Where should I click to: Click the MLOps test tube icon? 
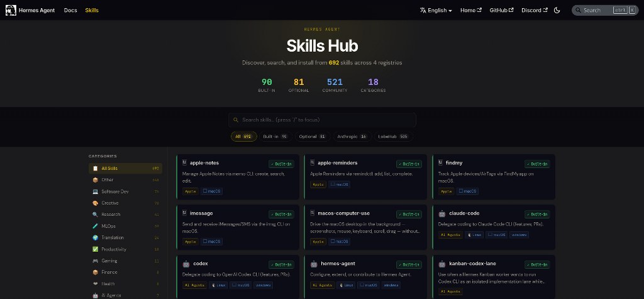[x=96, y=226]
